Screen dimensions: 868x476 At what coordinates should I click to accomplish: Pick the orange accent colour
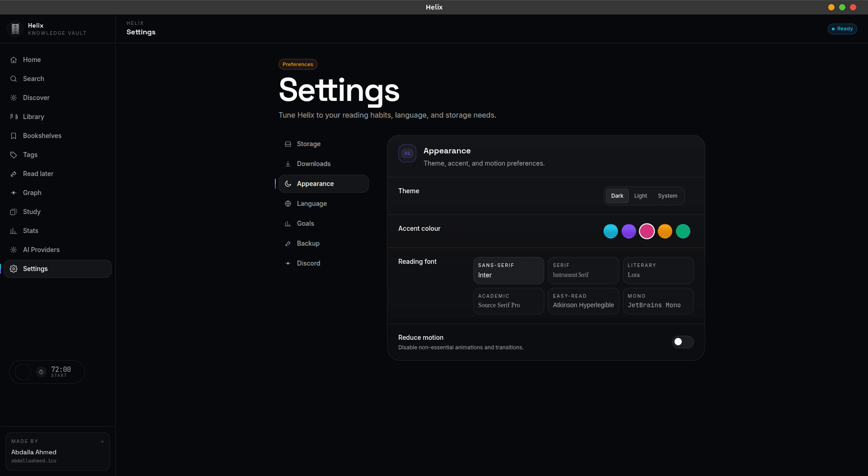point(665,231)
